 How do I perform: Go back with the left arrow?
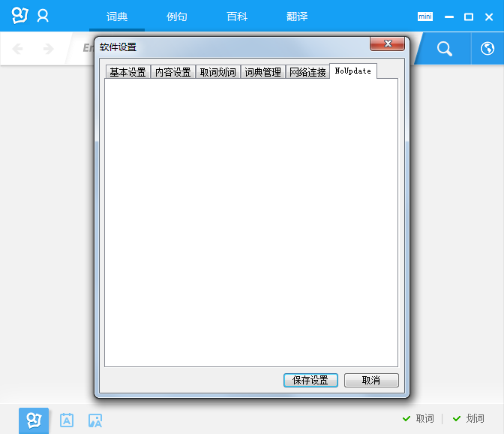[x=17, y=49]
